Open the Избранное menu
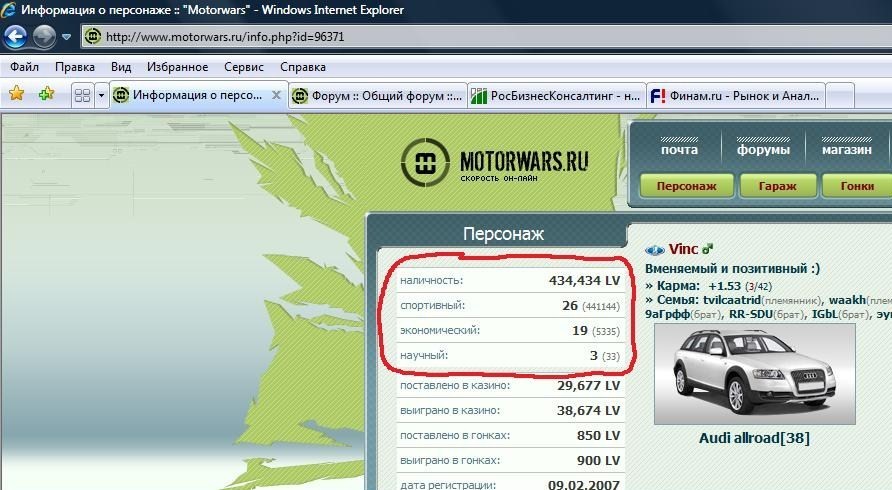 point(177,67)
